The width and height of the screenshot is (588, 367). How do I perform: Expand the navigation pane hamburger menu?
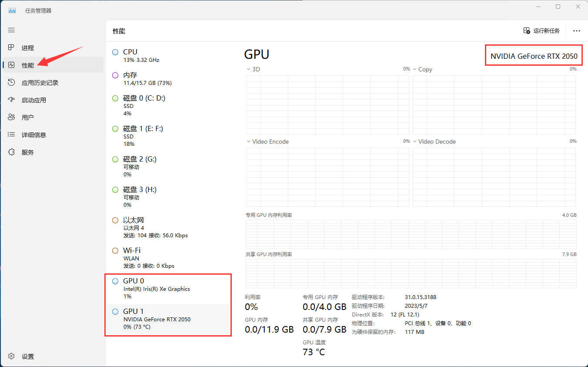click(11, 30)
